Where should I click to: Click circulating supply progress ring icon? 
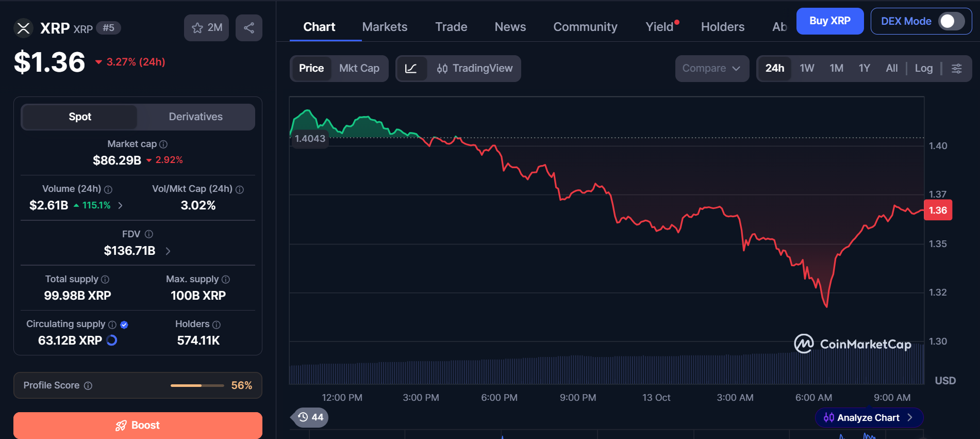111,340
